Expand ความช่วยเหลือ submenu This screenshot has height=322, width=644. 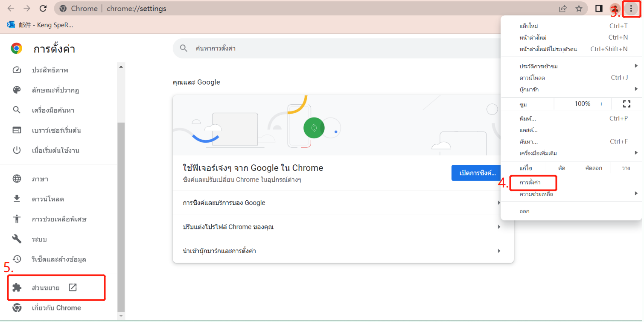pos(571,194)
